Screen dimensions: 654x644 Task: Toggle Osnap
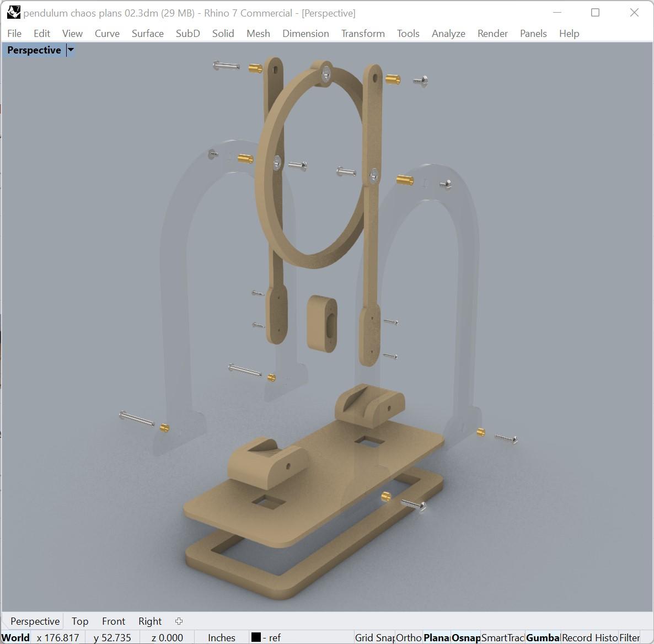tap(466, 637)
